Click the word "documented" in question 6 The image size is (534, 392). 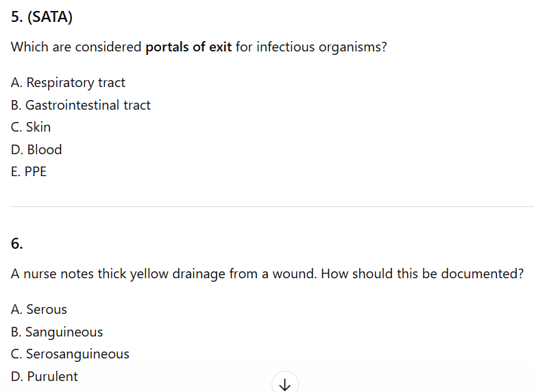coord(478,274)
